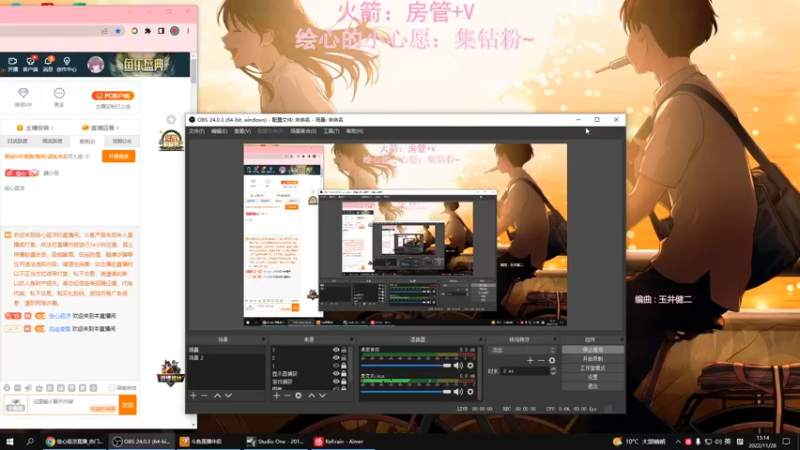Switch to the 周活跃度 tab on the Douyu page
The image size is (800, 450).
pyautogui.click(x=52, y=141)
